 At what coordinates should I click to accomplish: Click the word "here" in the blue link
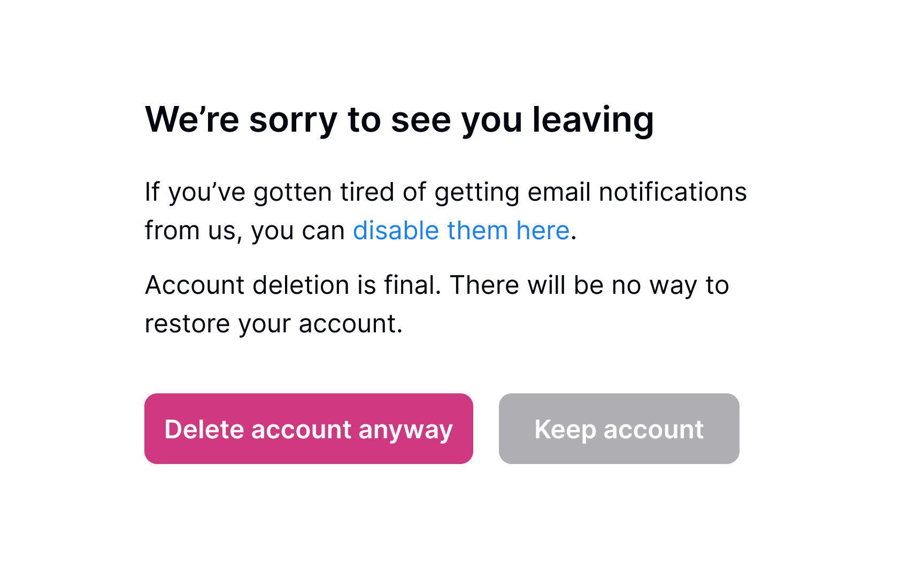point(542,231)
